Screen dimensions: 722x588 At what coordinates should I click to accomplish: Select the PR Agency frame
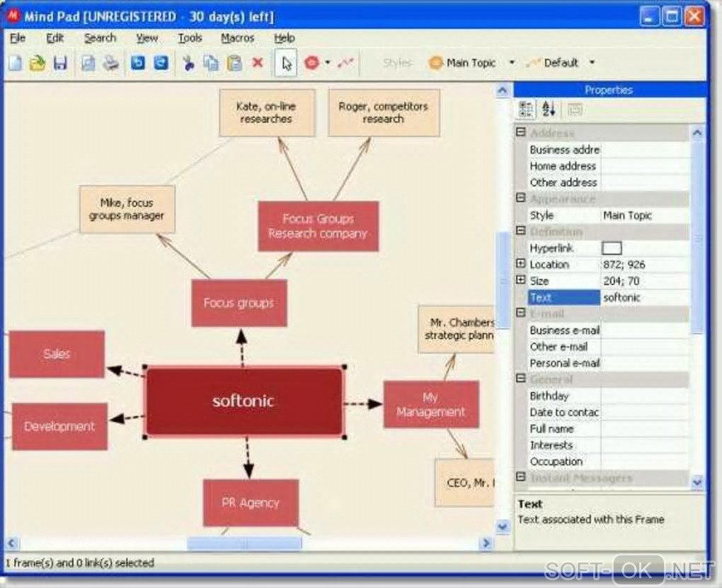251,503
